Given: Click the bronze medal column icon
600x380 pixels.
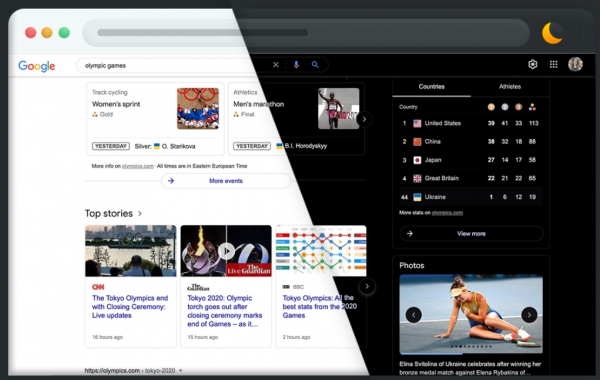Looking at the screenshot, I should click(x=518, y=107).
